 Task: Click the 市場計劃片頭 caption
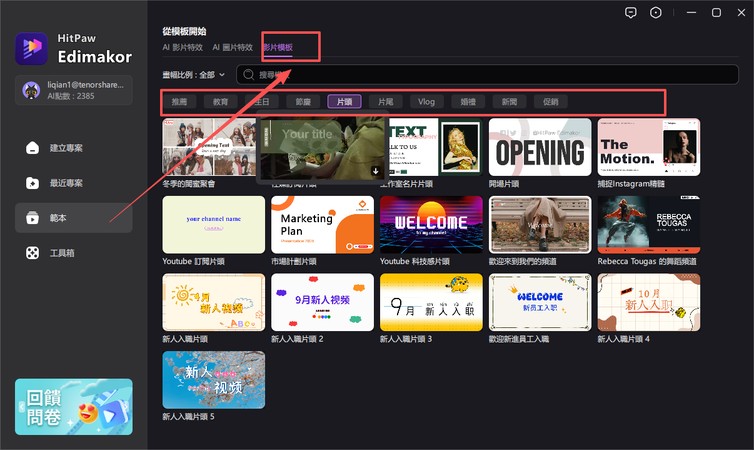(293, 261)
